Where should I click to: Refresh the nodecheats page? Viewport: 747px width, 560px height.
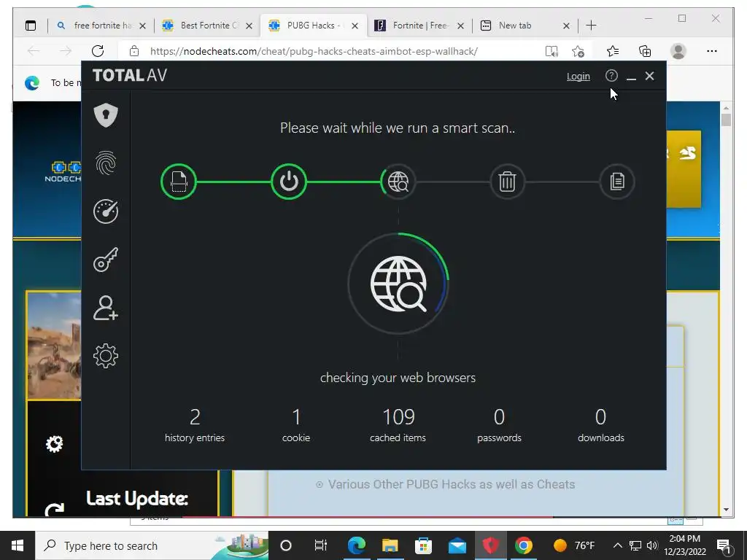[x=98, y=51]
